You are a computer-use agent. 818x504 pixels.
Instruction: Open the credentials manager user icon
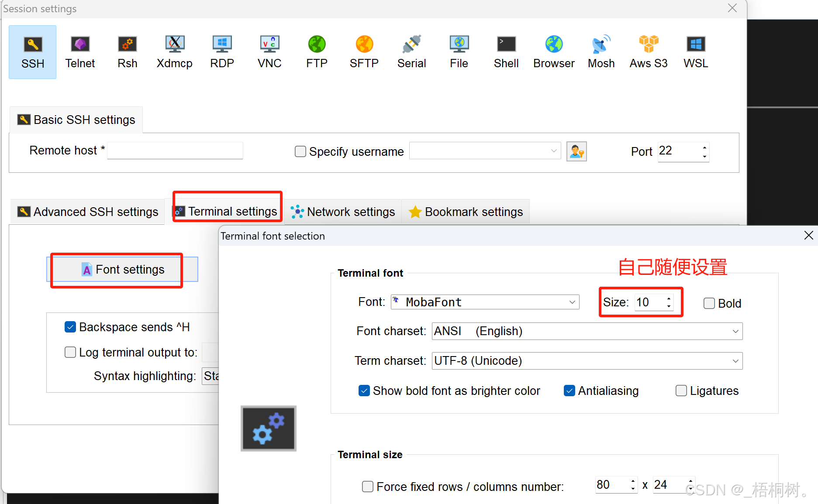pos(576,151)
